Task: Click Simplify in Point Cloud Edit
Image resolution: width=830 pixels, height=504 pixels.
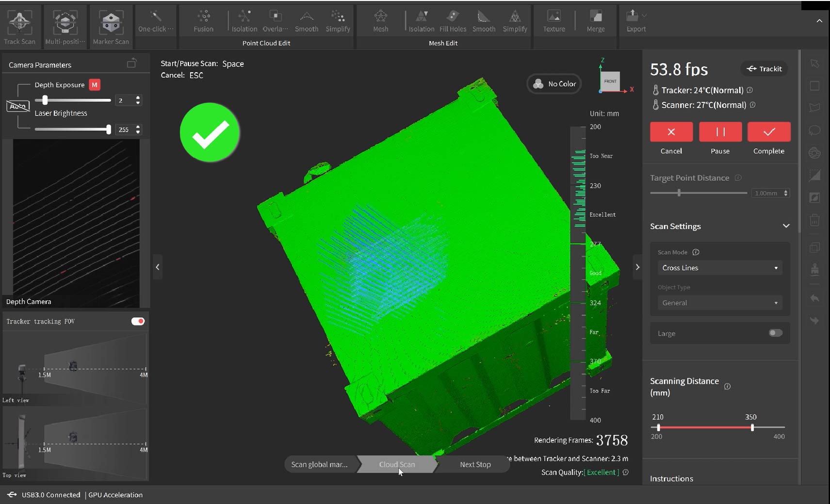Action: click(x=338, y=21)
